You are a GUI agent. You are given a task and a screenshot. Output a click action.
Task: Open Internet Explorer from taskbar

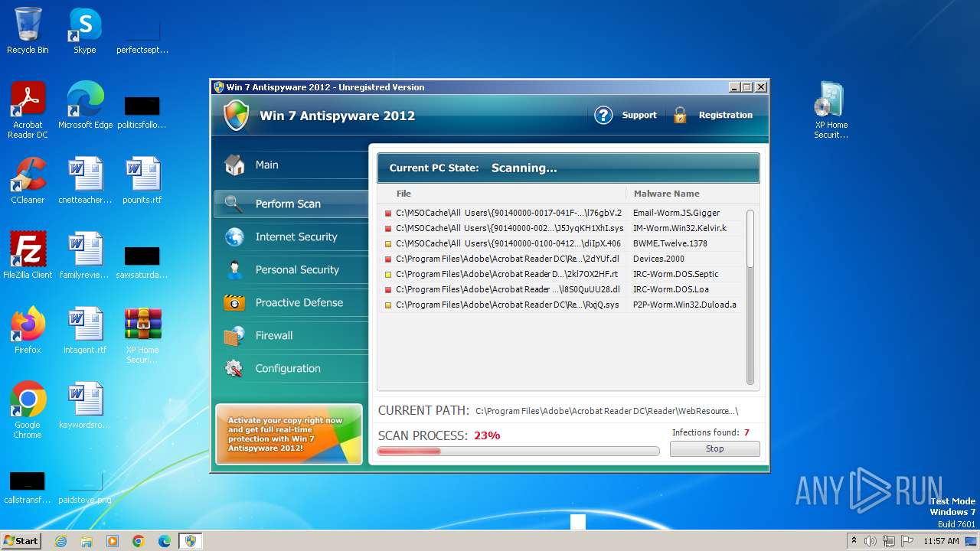tap(60, 541)
